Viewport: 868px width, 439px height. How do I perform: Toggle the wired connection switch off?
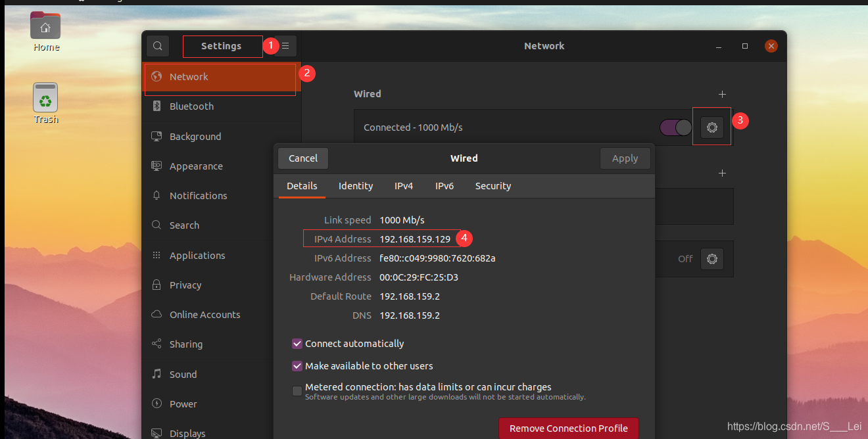(x=676, y=127)
